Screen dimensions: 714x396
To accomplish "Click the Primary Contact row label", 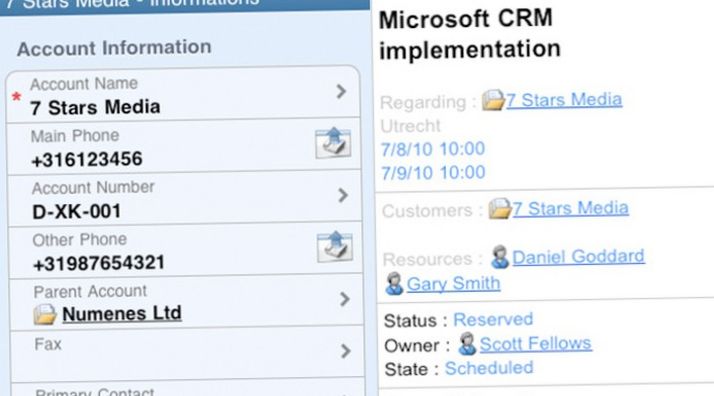I will 95,392.
